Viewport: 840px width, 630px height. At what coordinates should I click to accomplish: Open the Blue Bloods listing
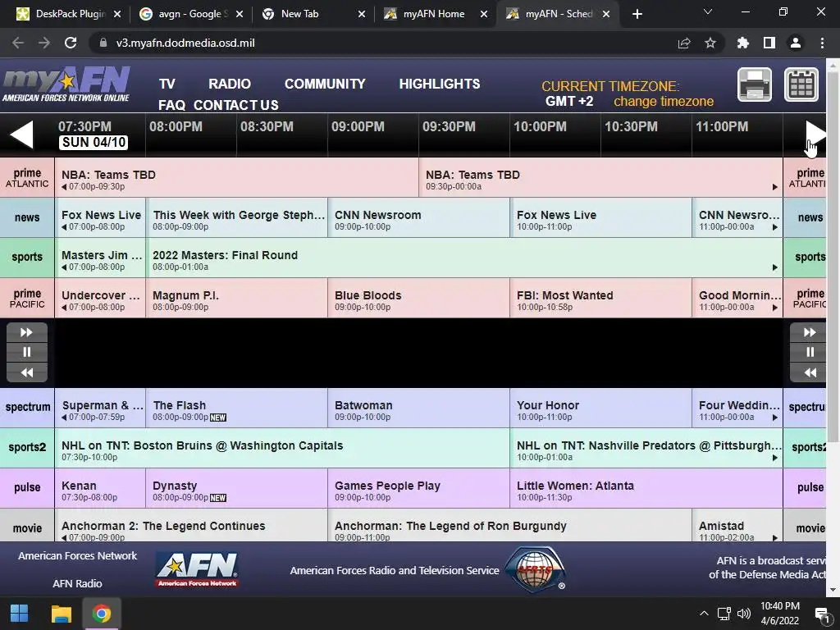coord(418,298)
